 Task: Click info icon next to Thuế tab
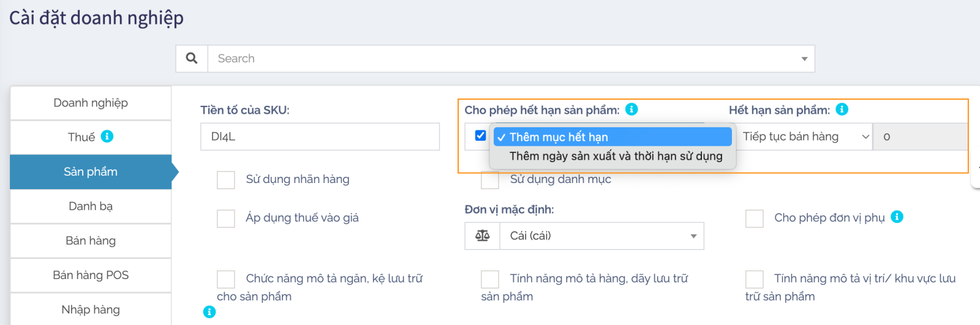(x=107, y=136)
